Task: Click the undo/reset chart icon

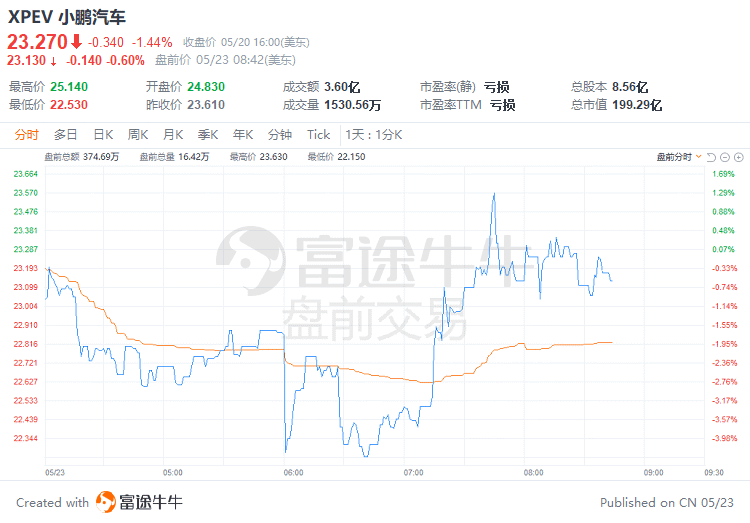Action: click(x=711, y=157)
